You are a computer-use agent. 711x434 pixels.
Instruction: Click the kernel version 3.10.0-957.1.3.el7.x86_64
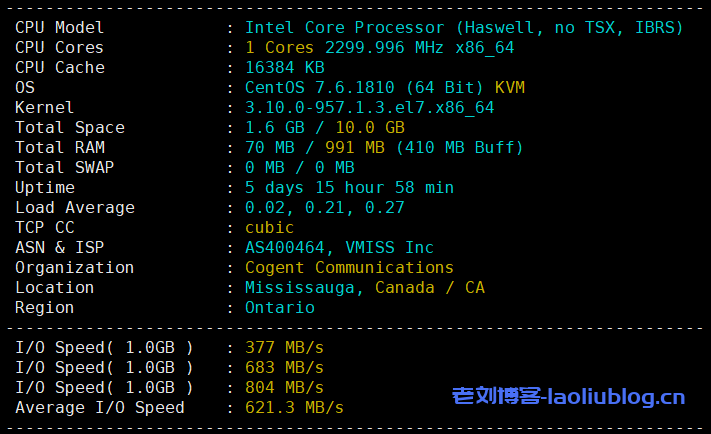[x=369, y=108]
